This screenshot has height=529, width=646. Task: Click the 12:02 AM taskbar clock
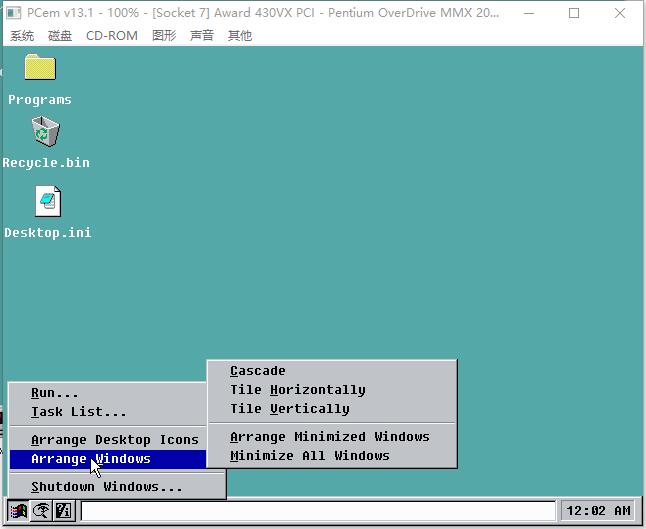point(598,511)
